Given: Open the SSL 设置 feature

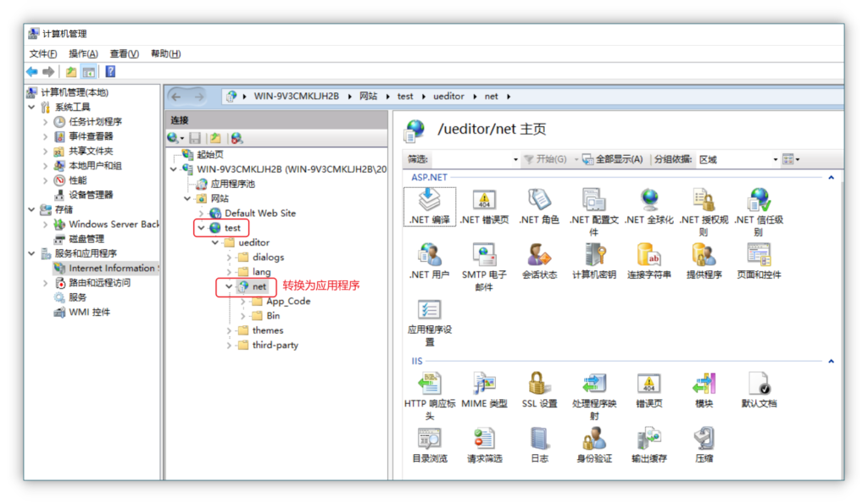Looking at the screenshot, I should click(x=539, y=390).
